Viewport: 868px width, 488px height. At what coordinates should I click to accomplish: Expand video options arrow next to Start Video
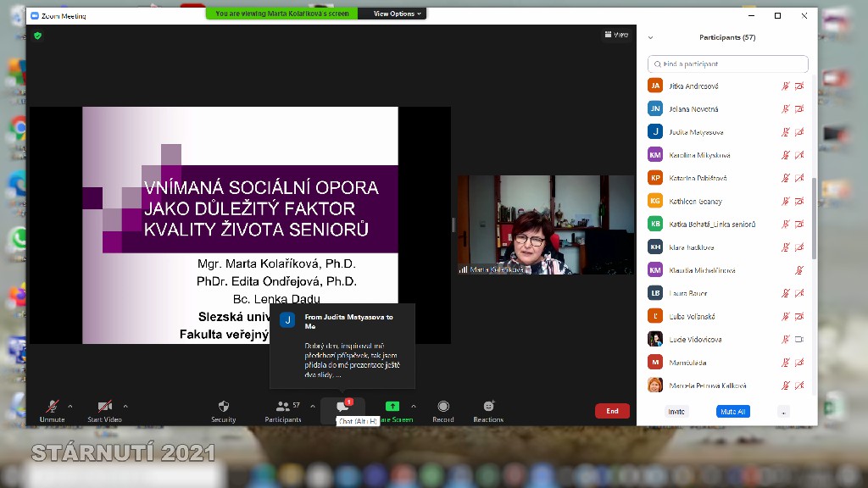[x=125, y=406]
